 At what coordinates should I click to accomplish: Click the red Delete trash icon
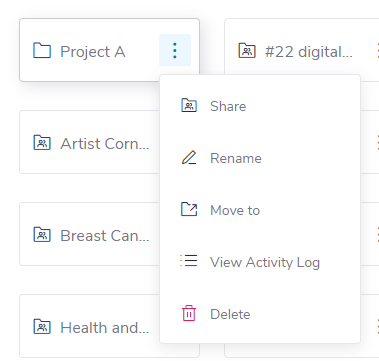189,313
